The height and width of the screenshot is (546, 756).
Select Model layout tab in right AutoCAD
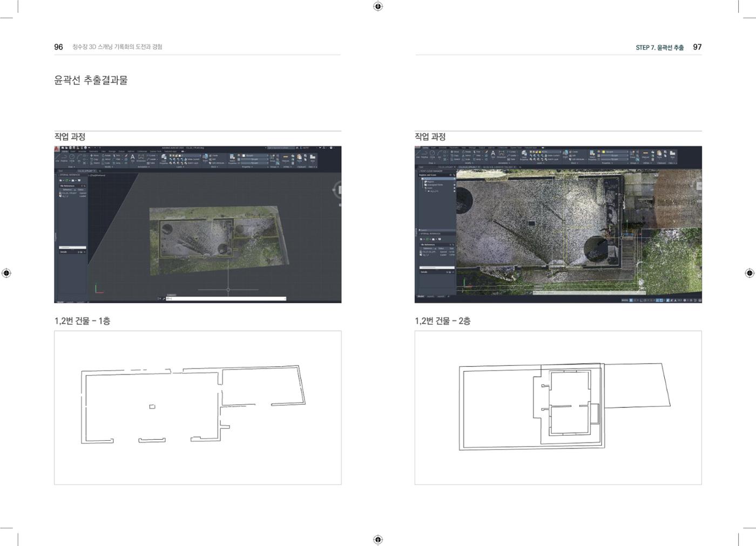pos(421,296)
